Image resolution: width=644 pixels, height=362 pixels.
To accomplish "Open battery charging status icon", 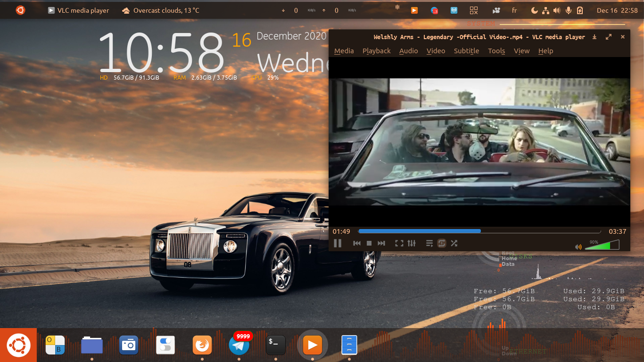I will tap(580, 10).
